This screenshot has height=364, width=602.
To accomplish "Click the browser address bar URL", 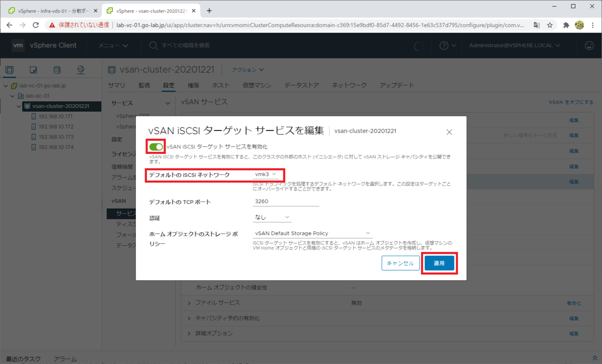I will 321,25.
